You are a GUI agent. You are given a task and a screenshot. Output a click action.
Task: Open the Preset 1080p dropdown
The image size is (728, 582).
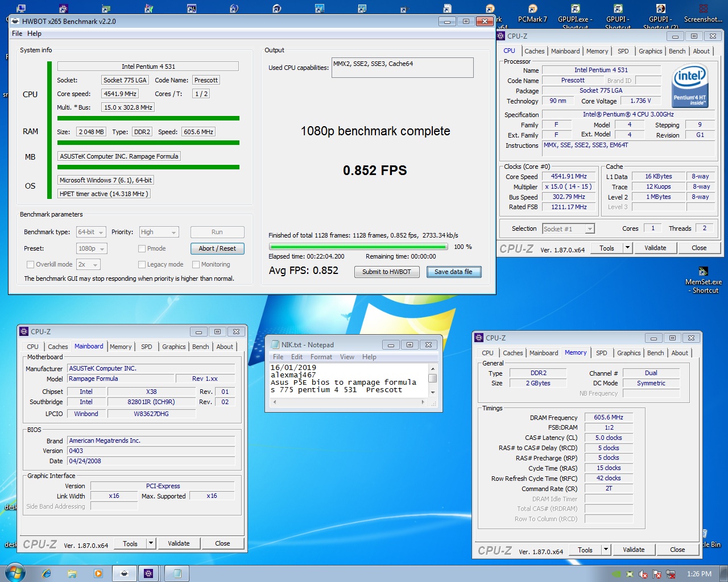tap(92, 248)
